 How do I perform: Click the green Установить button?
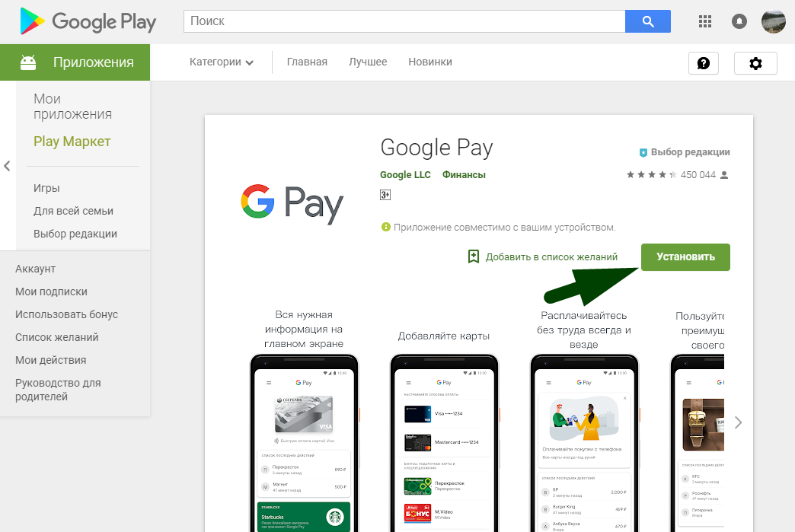pos(685,257)
